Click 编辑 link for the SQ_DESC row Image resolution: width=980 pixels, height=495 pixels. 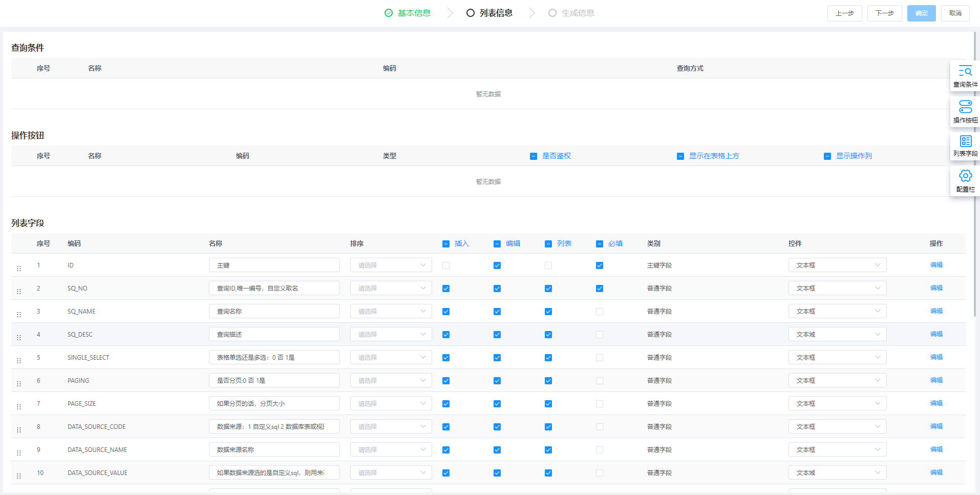pos(936,334)
